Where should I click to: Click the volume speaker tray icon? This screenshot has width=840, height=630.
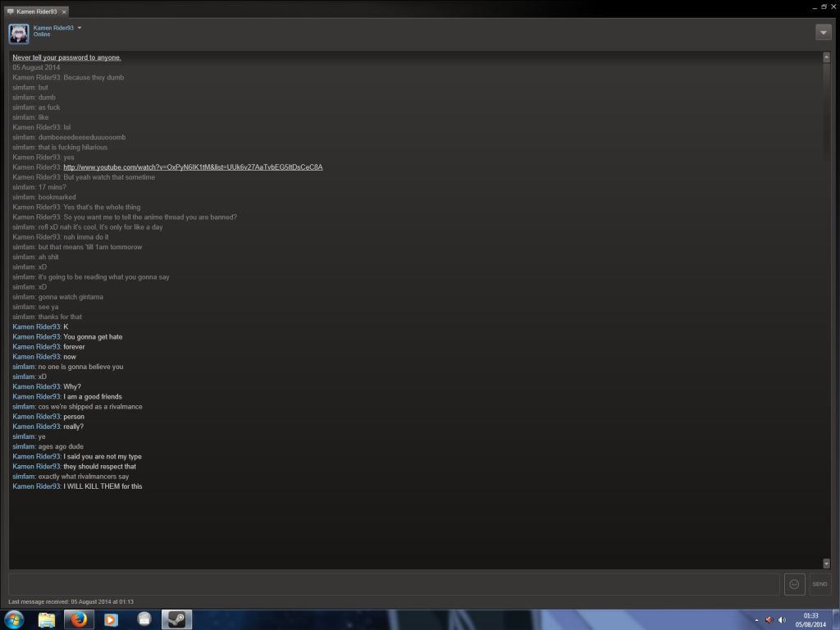point(782,620)
